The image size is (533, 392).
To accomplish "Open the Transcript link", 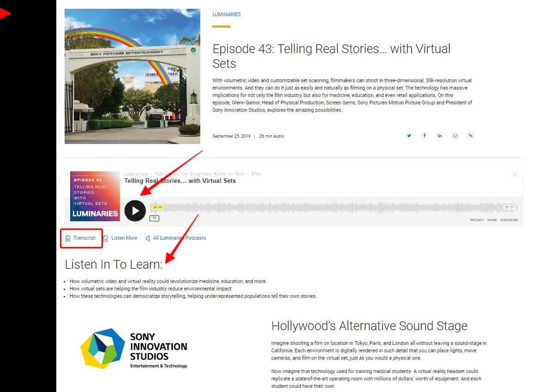I will (84, 238).
